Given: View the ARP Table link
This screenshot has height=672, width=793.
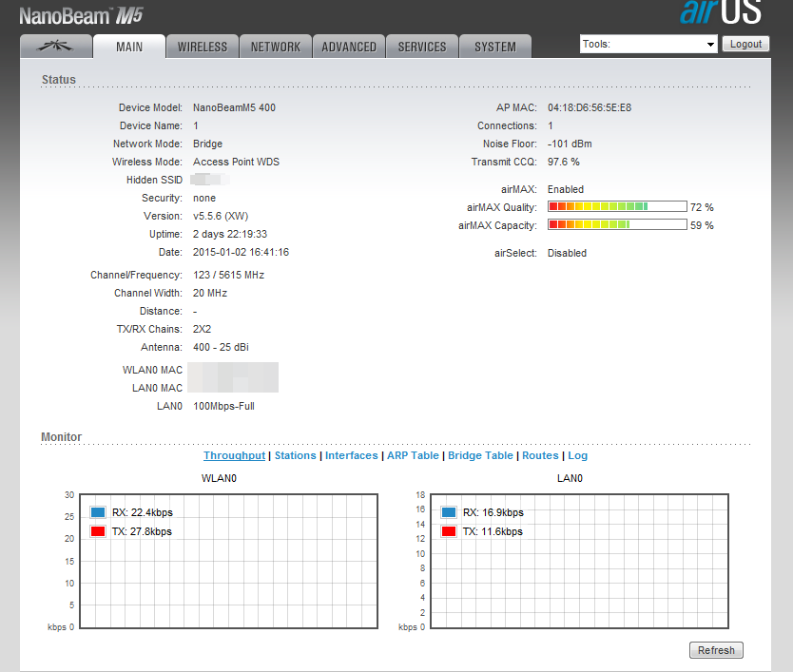Looking at the screenshot, I should [413, 455].
